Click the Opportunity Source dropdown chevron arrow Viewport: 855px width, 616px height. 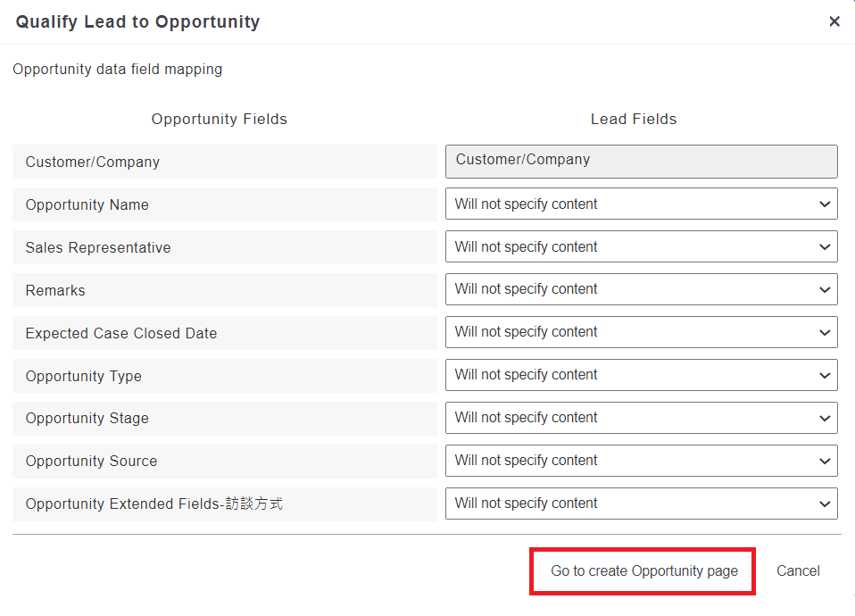[824, 461]
